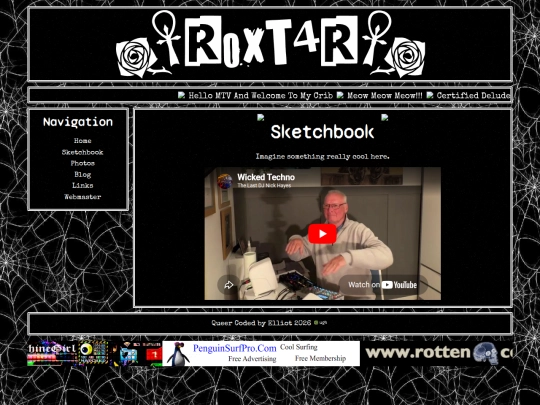
Task: Open Webmaster in Navigation
Action: (x=83, y=197)
